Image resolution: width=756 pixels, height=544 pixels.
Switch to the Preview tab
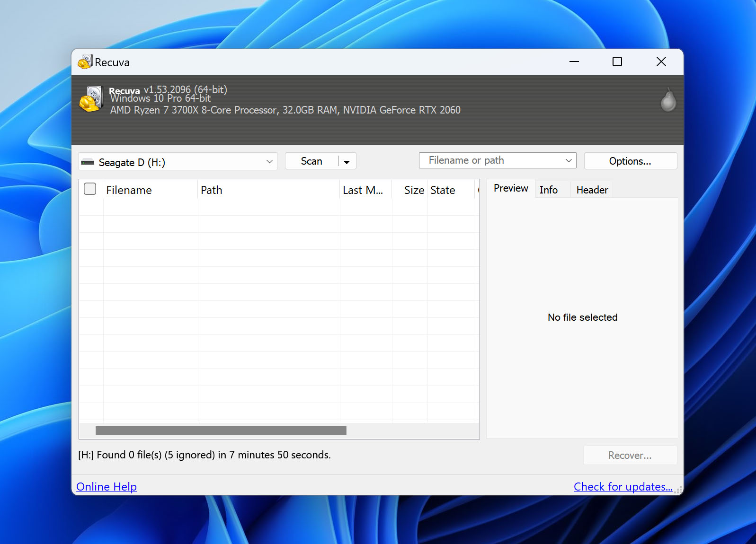(511, 188)
